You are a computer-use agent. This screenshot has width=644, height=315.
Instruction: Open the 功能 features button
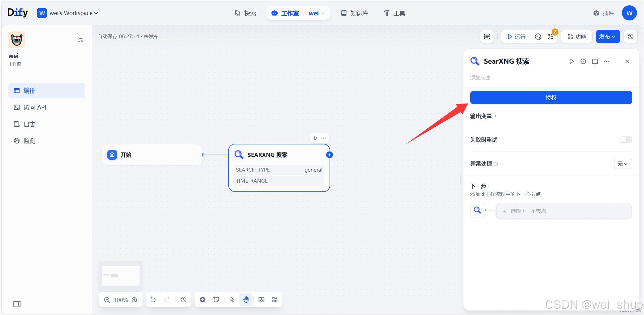tap(577, 37)
